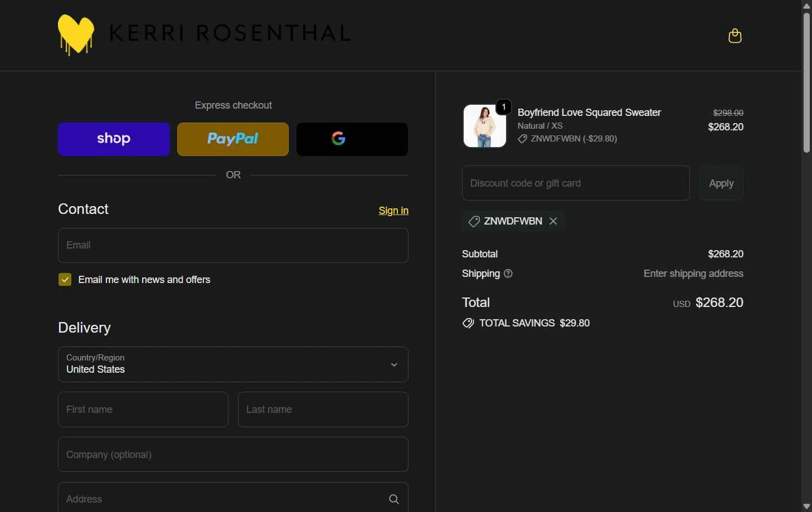Image resolution: width=812 pixels, height=512 pixels.
Task: Open the Country/Region dropdown
Action: click(233, 364)
